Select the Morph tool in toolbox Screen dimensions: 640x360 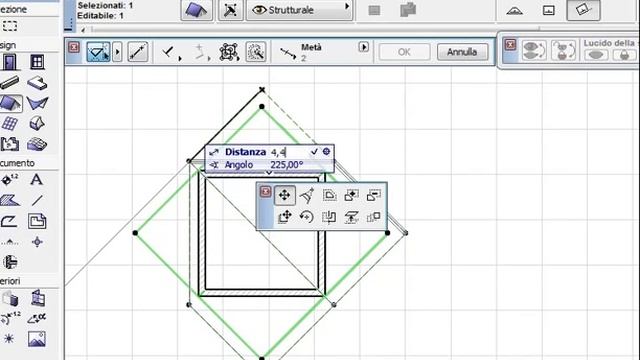click(37, 123)
